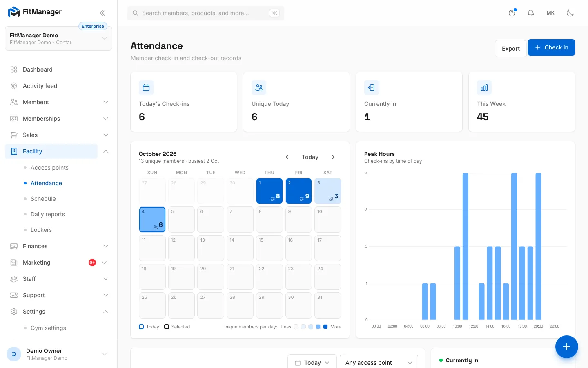Screen dimensions: 588x368
Task: Open Daily reports page
Action: tap(48, 214)
